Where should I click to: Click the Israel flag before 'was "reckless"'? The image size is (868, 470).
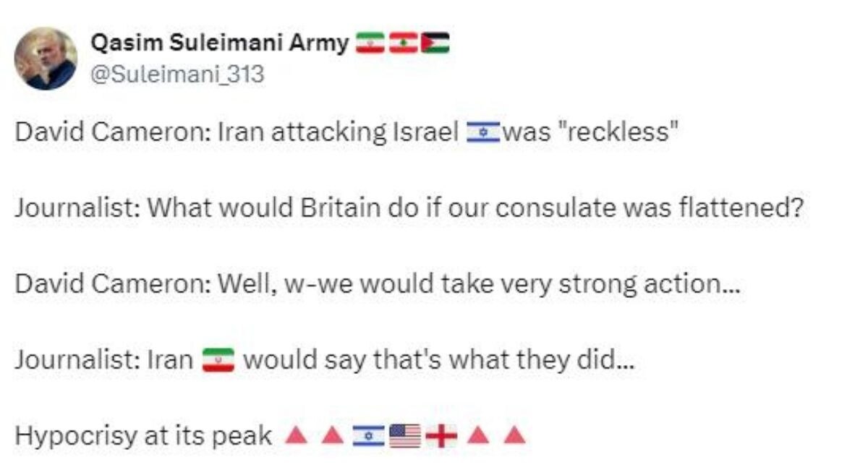[482, 133]
